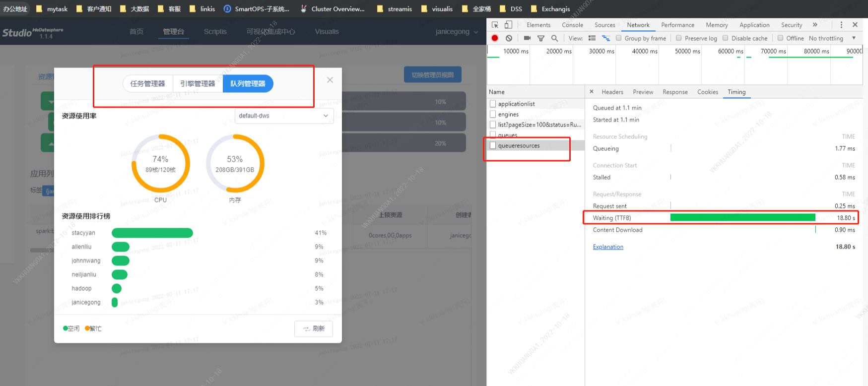
Task: View the request Cookies tab
Action: click(707, 92)
